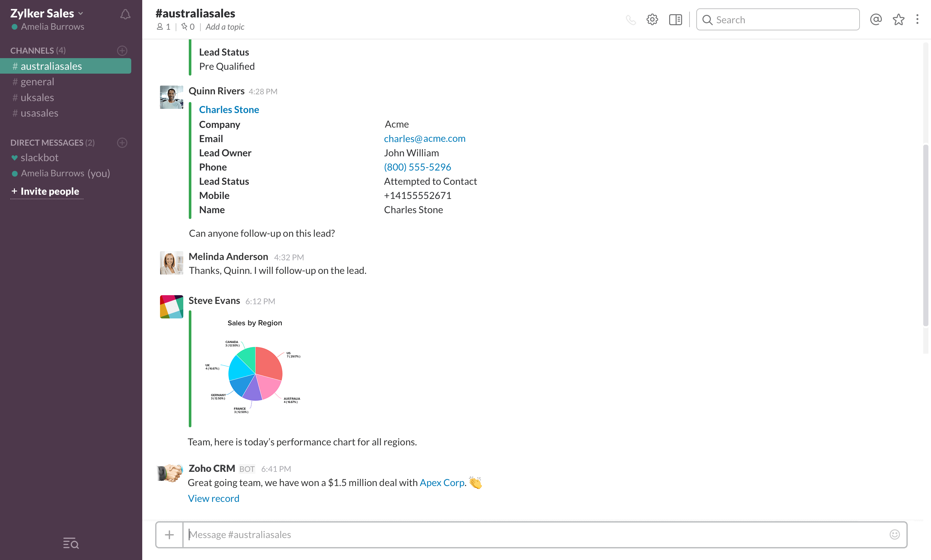The height and width of the screenshot is (560, 931).
Task: Open channel settings gear icon
Action: click(x=652, y=20)
